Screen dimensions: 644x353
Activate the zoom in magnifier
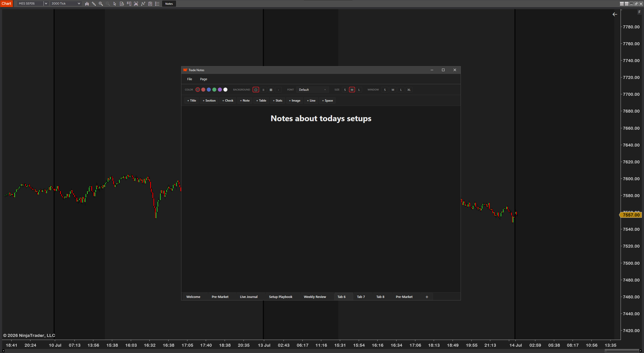click(x=101, y=4)
